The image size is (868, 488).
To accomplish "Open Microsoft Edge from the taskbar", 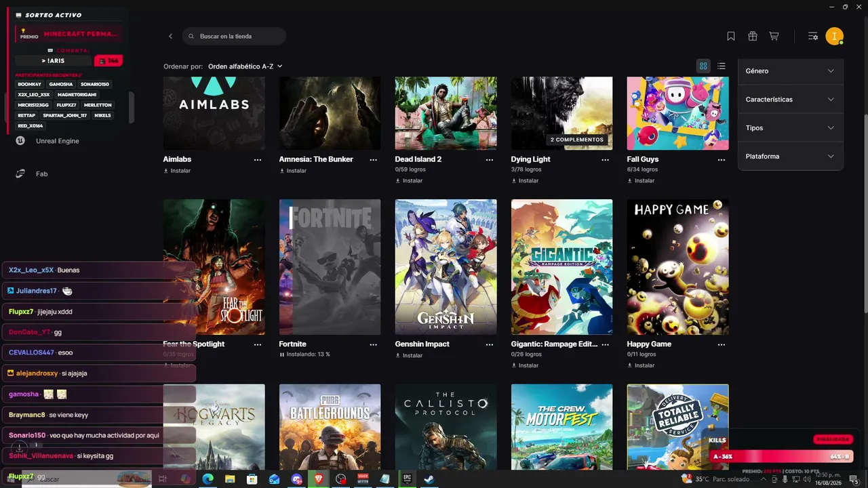I will click(x=208, y=479).
